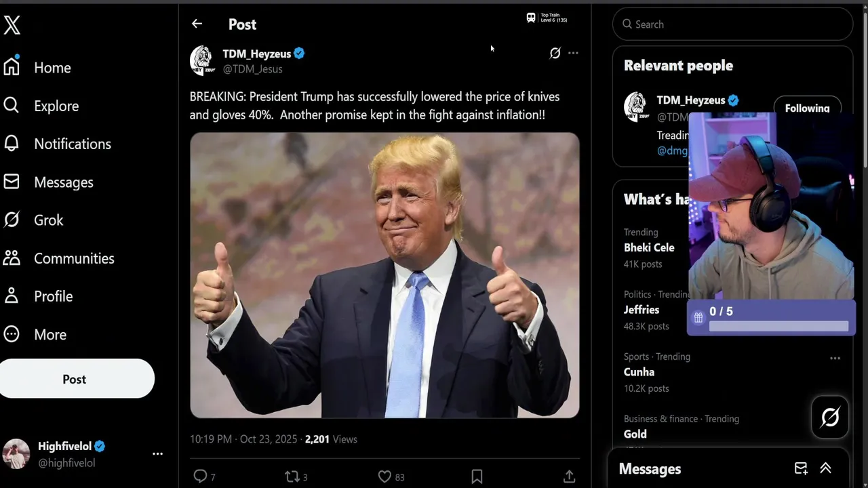The image size is (868, 488).
Task: Open the floating Grok button
Action: pyautogui.click(x=830, y=417)
